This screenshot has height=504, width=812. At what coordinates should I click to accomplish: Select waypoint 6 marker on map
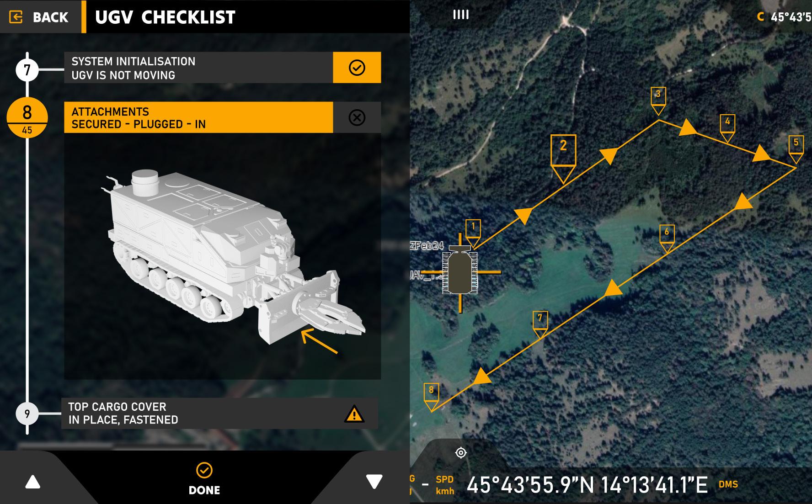coord(667,239)
